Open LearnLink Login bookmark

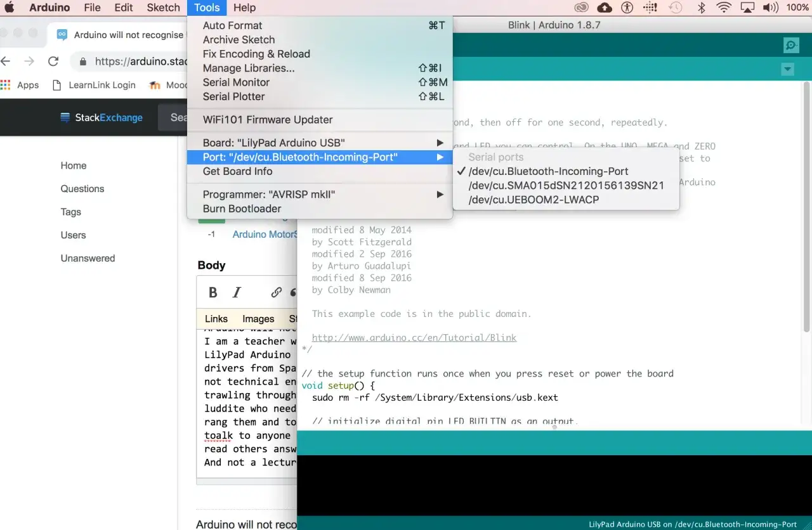94,85
